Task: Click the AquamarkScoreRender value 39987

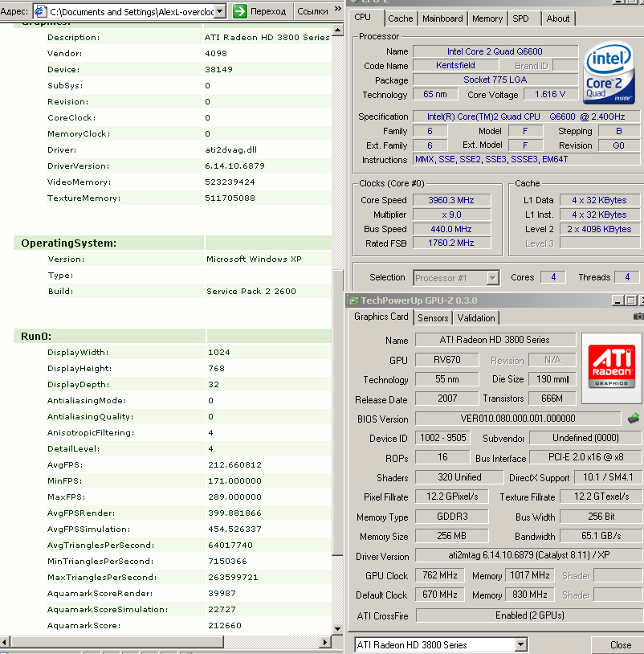Action: coord(222,593)
